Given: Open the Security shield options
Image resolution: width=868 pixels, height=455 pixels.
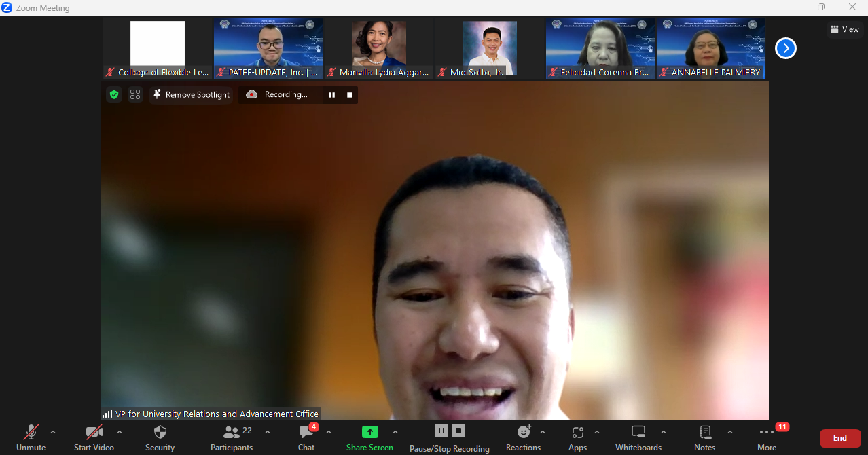Looking at the screenshot, I should click(x=160, y=437).
